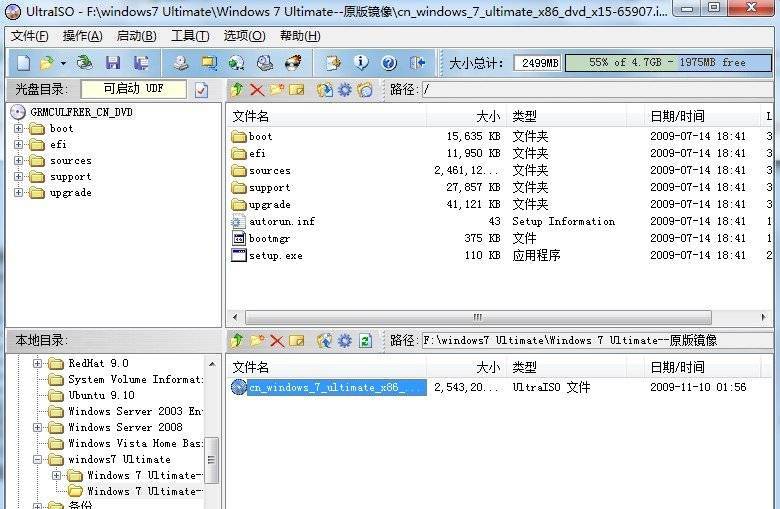Expand the boot folder in disc tree
This screenshot has height=509, width=780.
tap(18, 128)
